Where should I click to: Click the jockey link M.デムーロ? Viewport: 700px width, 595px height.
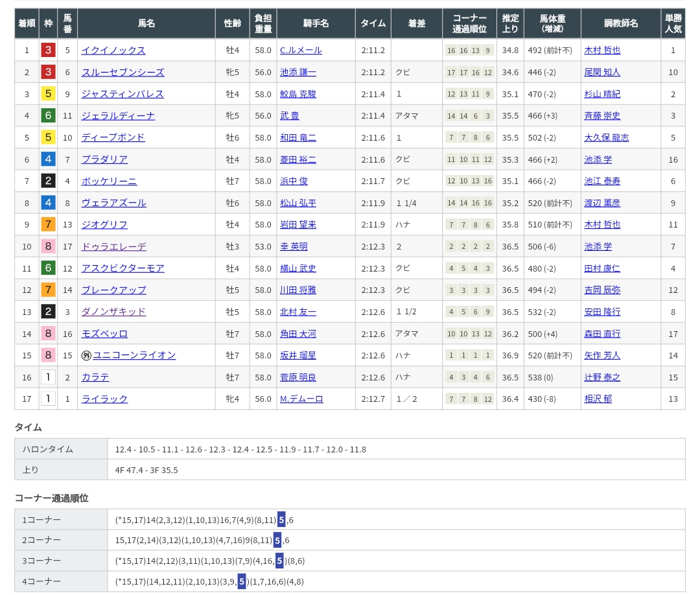(x=301, y=399)
